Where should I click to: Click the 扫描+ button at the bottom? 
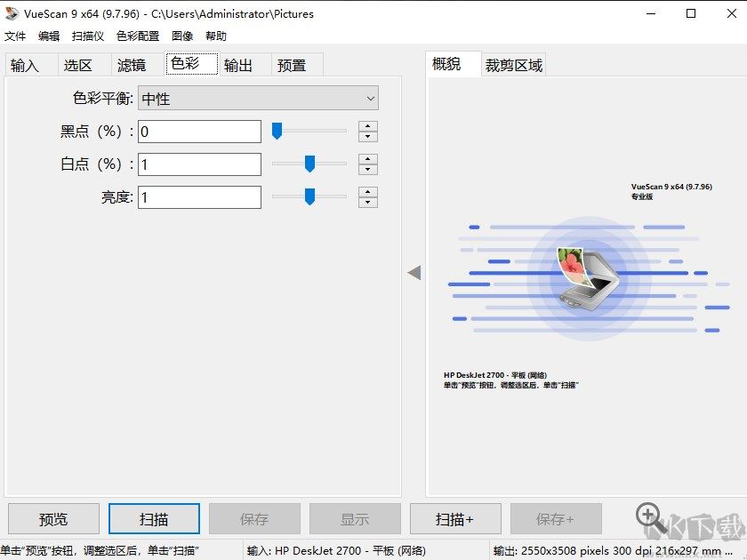point(454,518)
